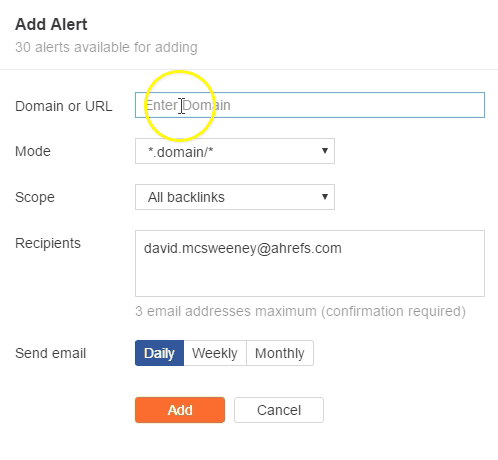Image resolution: width=498 pixels, height=460 pixels.
Task: Click the Enter Domain input field
Action: [x=310, y=105]
